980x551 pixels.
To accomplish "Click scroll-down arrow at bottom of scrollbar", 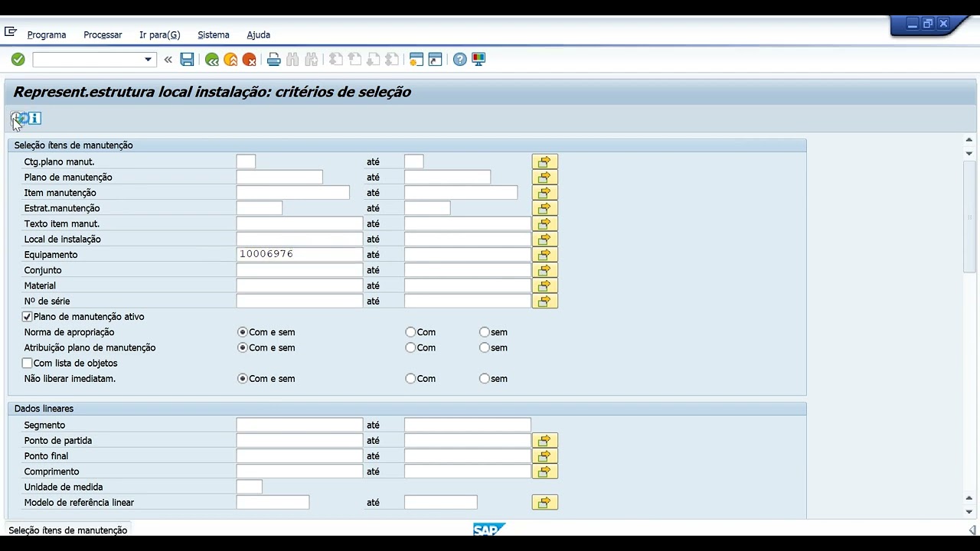I will (x=969, y=511).
